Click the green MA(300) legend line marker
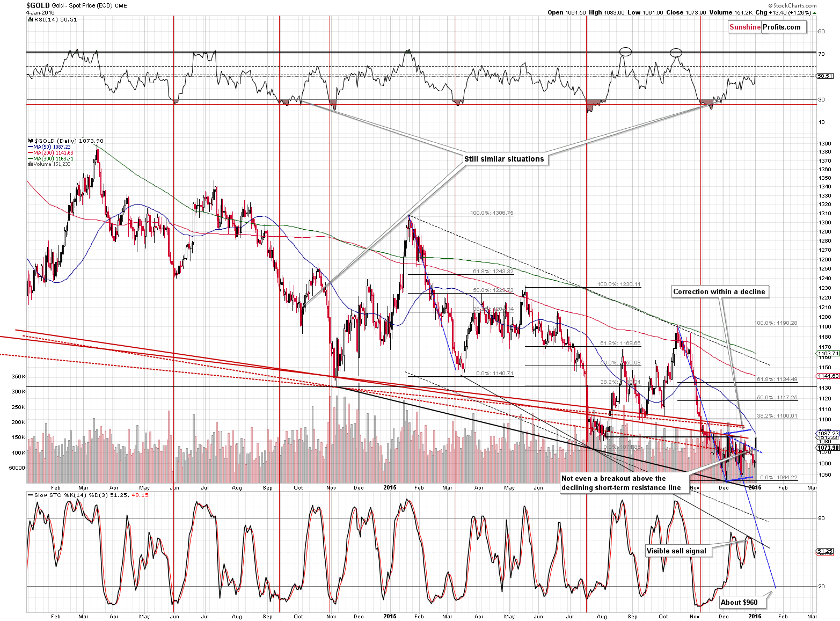 tap(30, 159)
